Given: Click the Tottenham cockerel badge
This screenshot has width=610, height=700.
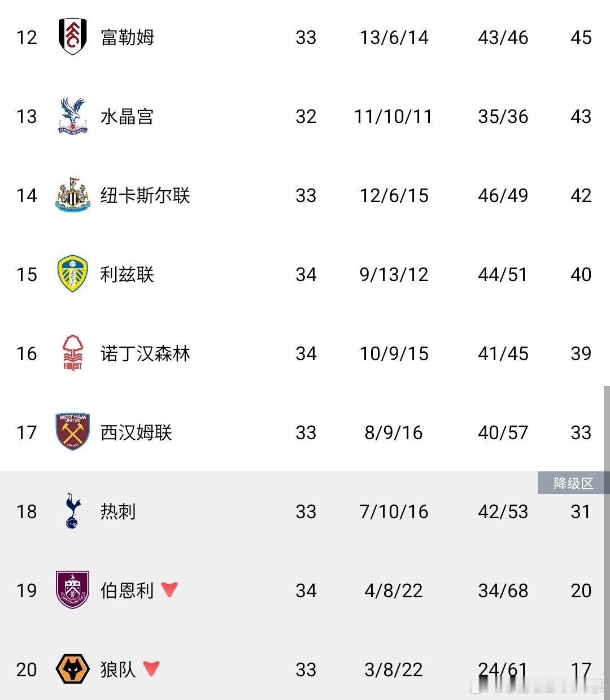Looking at the screenshot, I should pyautogui.click(x=72, y=511).
